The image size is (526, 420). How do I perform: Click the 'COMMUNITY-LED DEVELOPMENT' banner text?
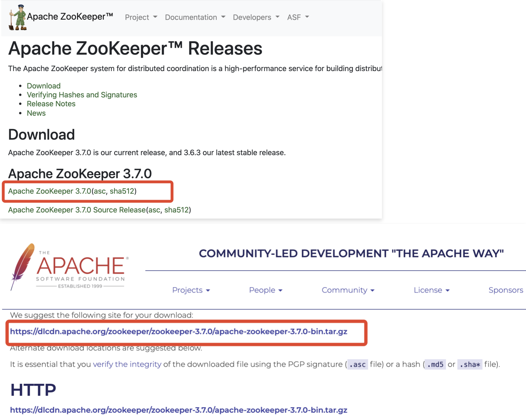click(351, 253)
